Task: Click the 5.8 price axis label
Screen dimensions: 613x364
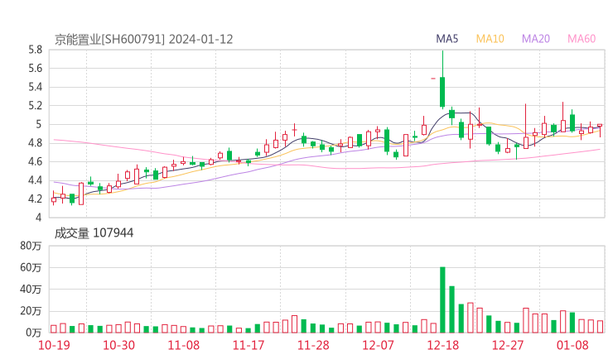Action: click(35, 50)
